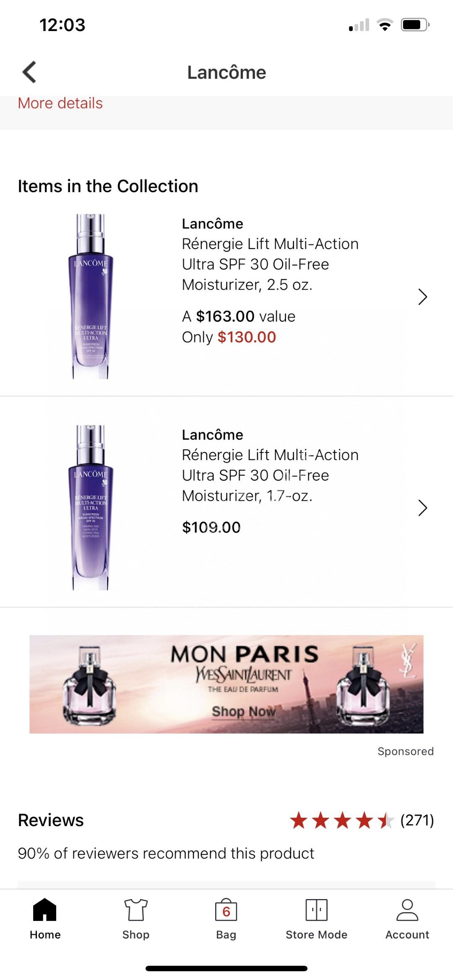Expand the 2.5 oz. moisturizer item chevron

[x=422, y=297]
